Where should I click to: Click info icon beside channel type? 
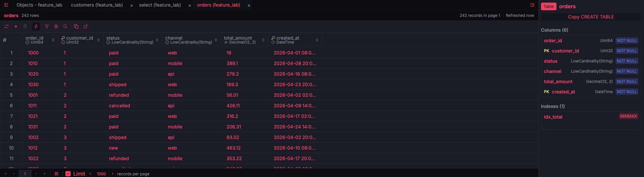167,42
